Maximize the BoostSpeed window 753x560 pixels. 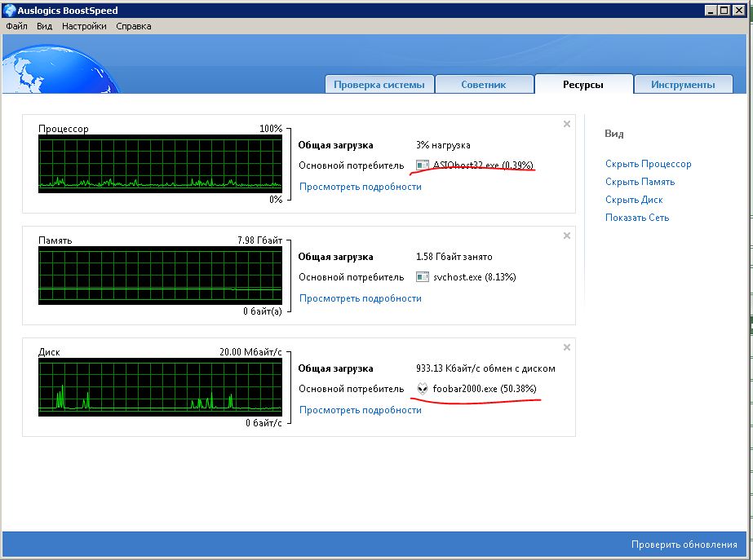point(724,10)
